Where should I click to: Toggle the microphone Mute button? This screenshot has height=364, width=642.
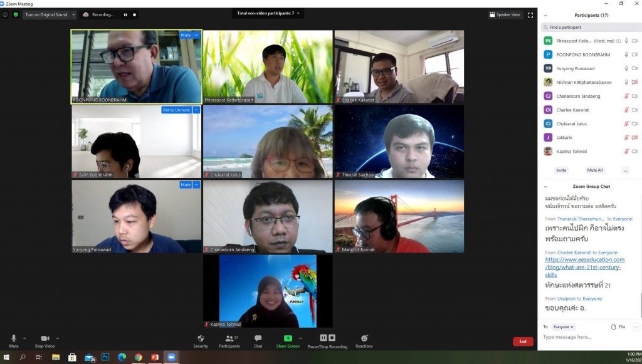[14, 339]
